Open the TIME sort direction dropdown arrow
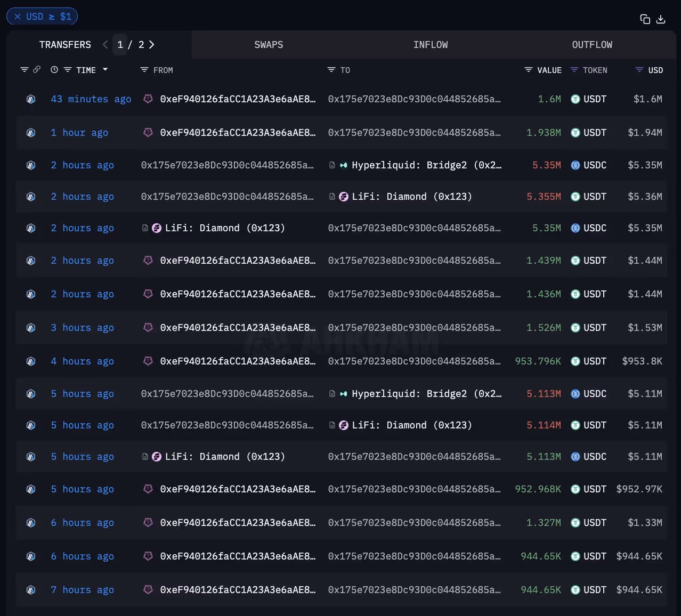This screenshot has height=616, width=681. pos(105,70)
